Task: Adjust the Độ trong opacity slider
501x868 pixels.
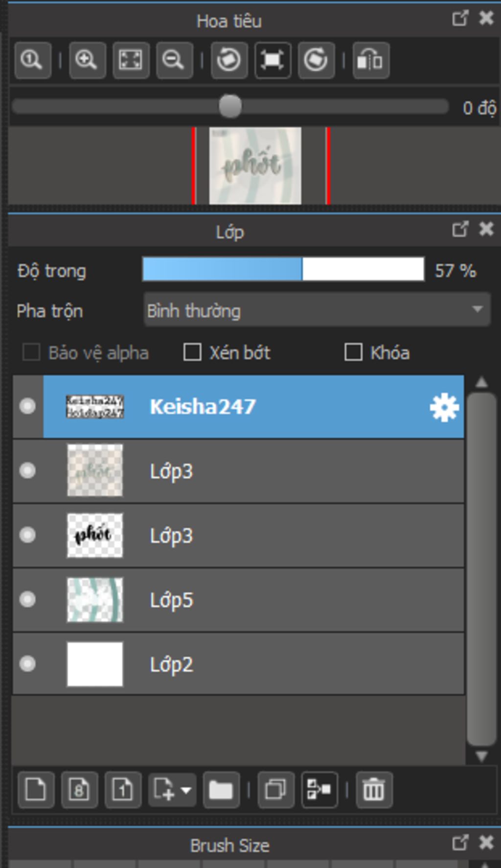Action: (283, 269)
